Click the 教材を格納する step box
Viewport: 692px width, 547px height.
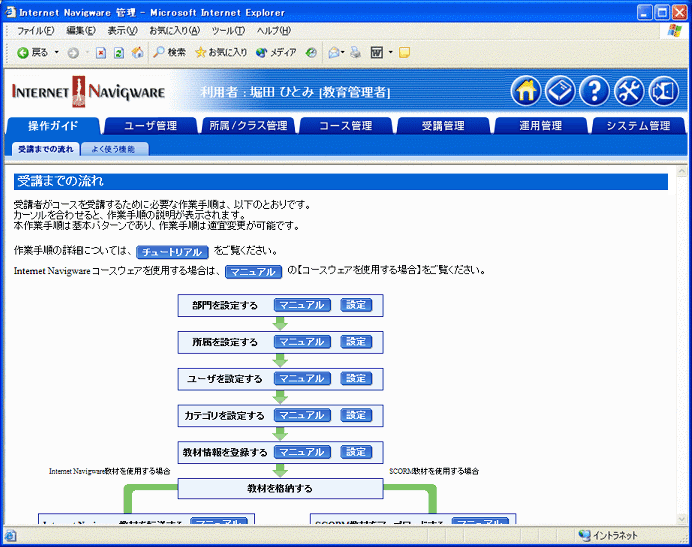pyautogui.click(x=280, y=489)
